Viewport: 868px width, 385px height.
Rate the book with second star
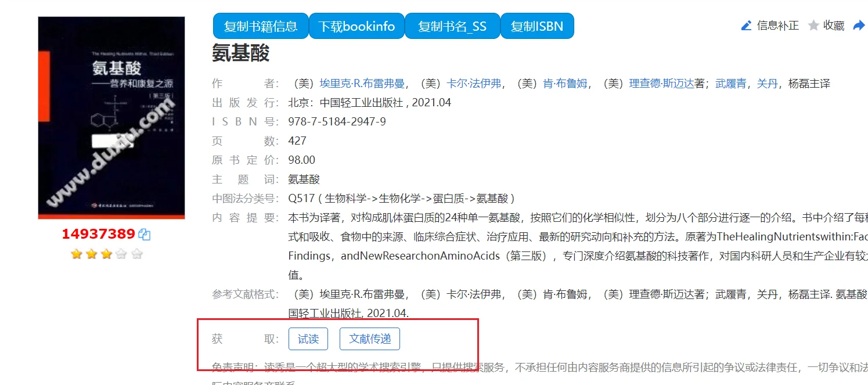91,254
